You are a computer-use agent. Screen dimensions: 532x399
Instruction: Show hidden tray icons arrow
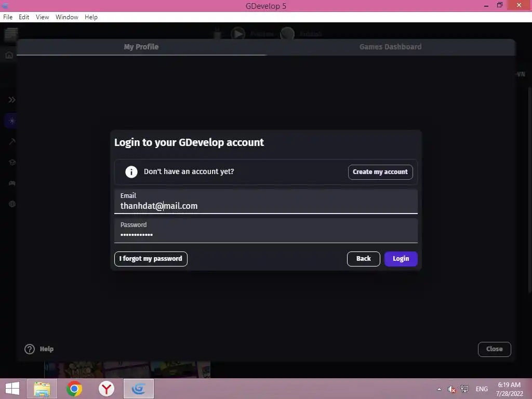[x=439, y=389]
